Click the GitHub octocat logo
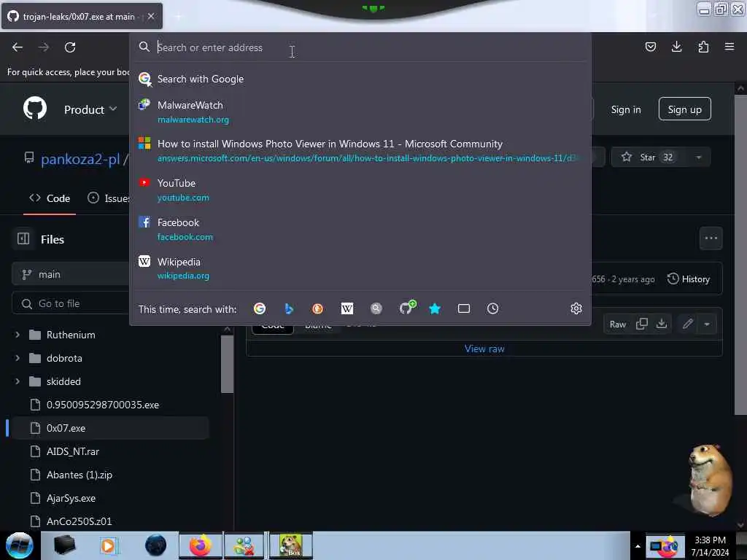 coord(35,109)
